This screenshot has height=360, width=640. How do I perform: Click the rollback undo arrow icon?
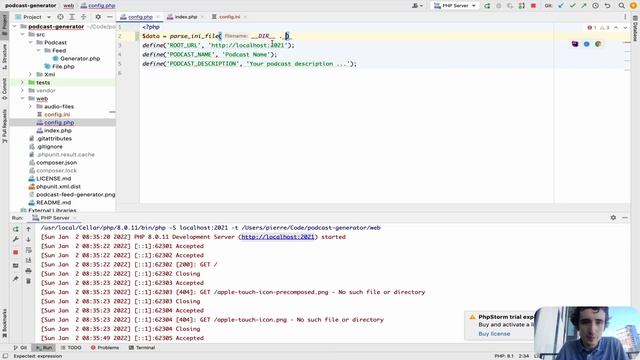(x=607, y=6)
